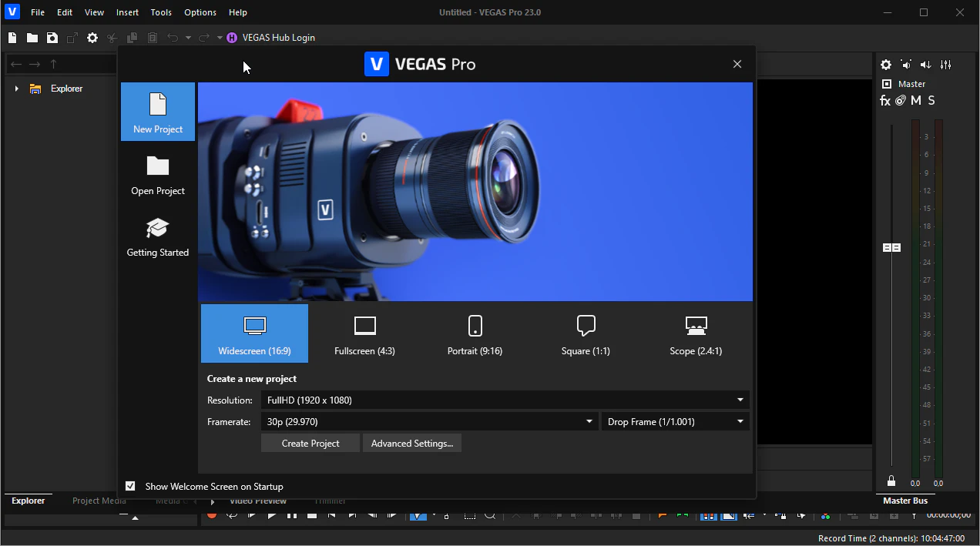Screen dimensions: 980x546
Task: Pick the Square (1:1) aspect ratio
Action: 586,333
